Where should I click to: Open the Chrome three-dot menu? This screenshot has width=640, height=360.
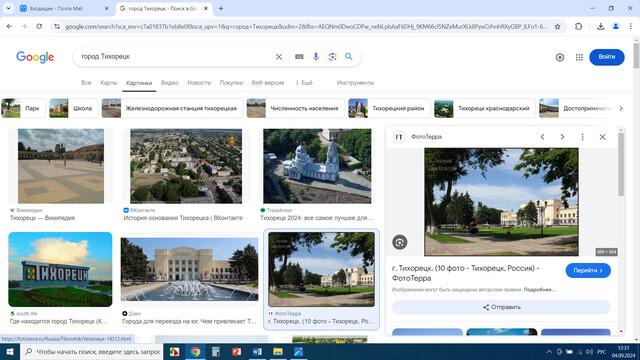[x=631, y=27]
